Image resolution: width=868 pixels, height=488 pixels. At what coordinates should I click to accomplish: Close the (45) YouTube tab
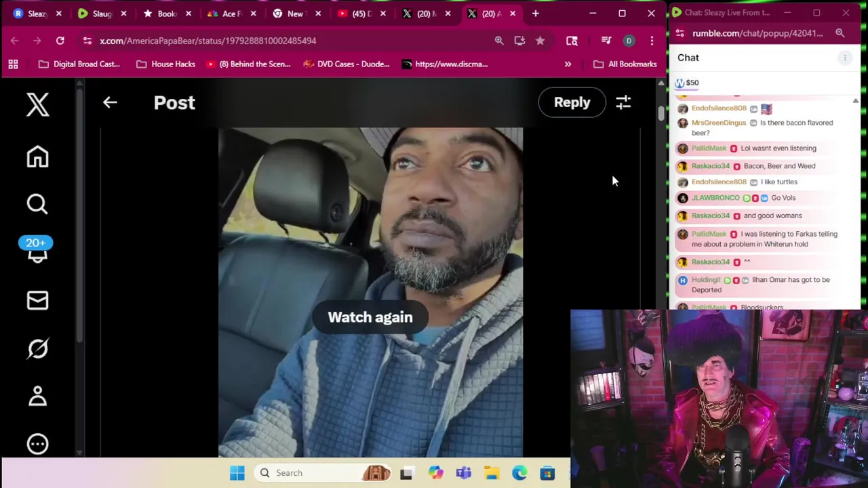383,14
